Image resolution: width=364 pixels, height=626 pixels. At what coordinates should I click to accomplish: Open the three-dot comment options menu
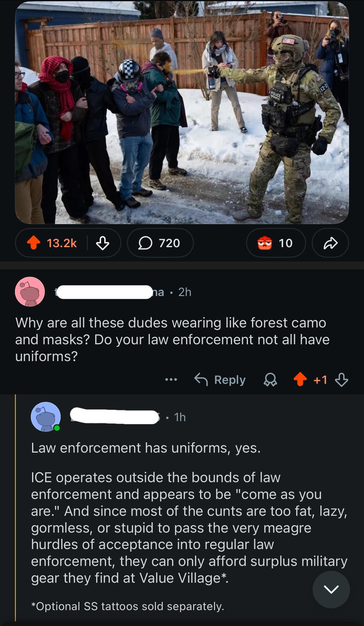171,379
